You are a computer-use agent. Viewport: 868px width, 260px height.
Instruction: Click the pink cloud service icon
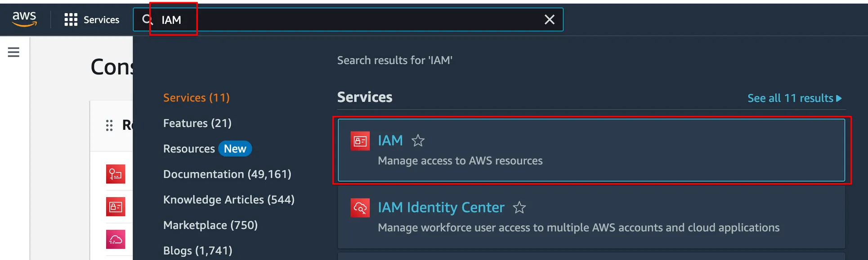coord(116,239)
